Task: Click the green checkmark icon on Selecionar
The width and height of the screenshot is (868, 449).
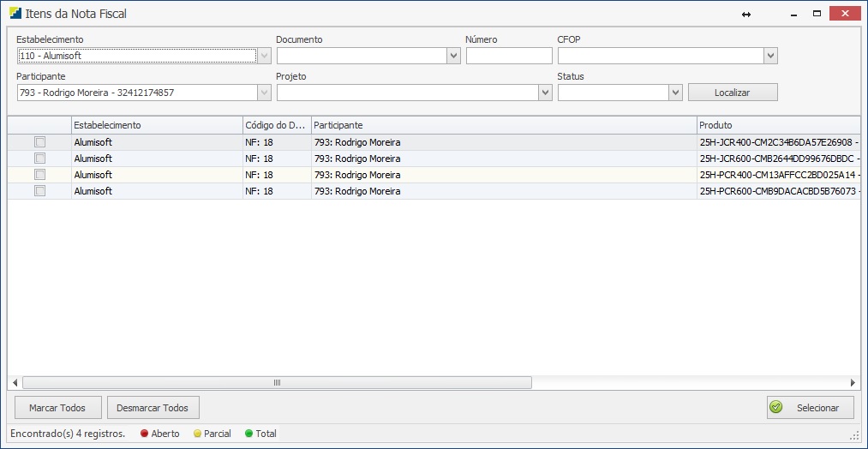Action: 776,408
